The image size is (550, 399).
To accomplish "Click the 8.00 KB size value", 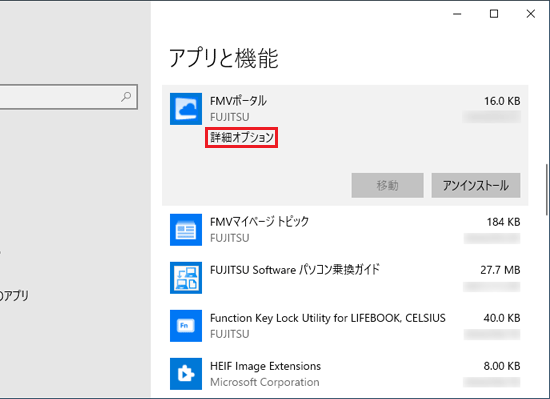I will [x=502, y=366].
